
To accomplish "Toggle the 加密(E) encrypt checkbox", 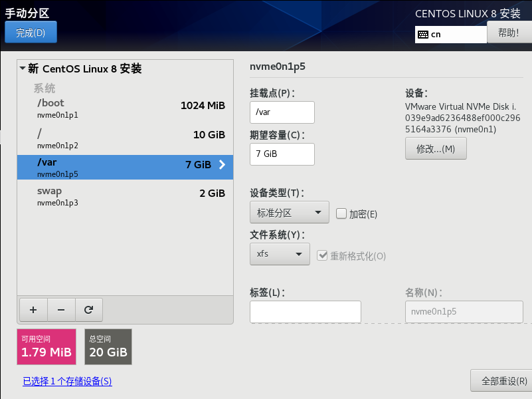I will click(x=341, y=213).
